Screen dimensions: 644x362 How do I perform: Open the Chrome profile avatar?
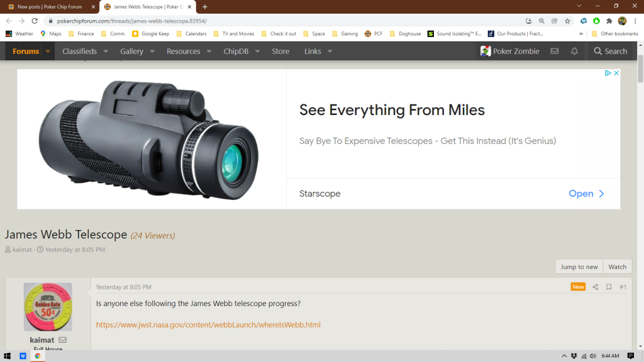coord(622,21)
